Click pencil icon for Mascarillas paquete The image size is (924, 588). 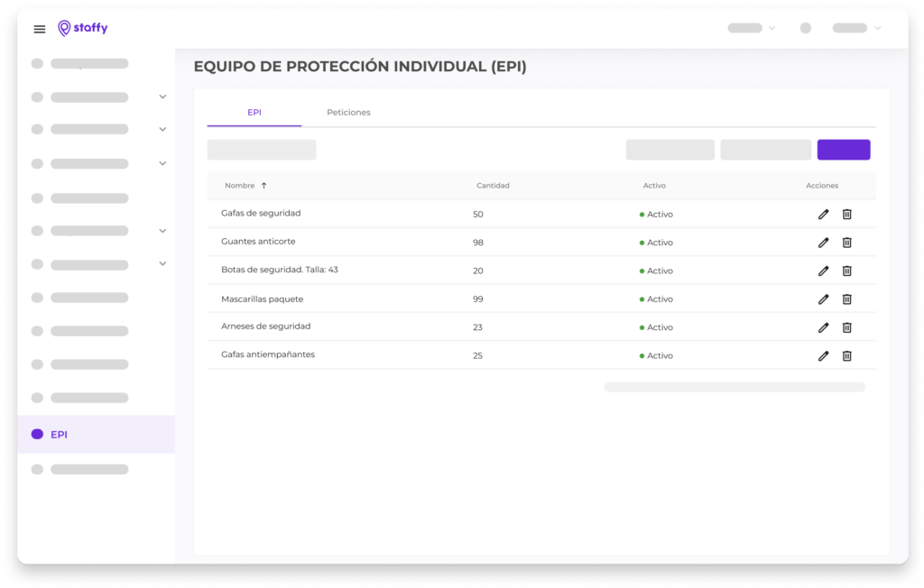[x=823, y=299]
